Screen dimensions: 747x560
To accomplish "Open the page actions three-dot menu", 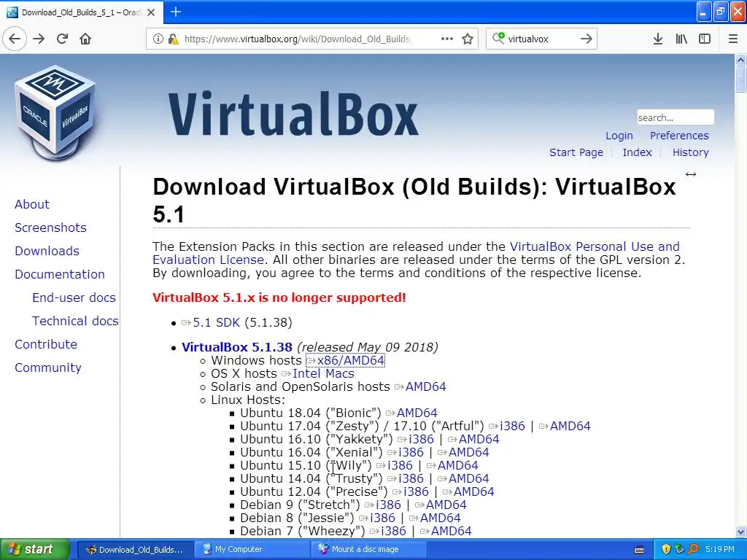I will point(447,39).
